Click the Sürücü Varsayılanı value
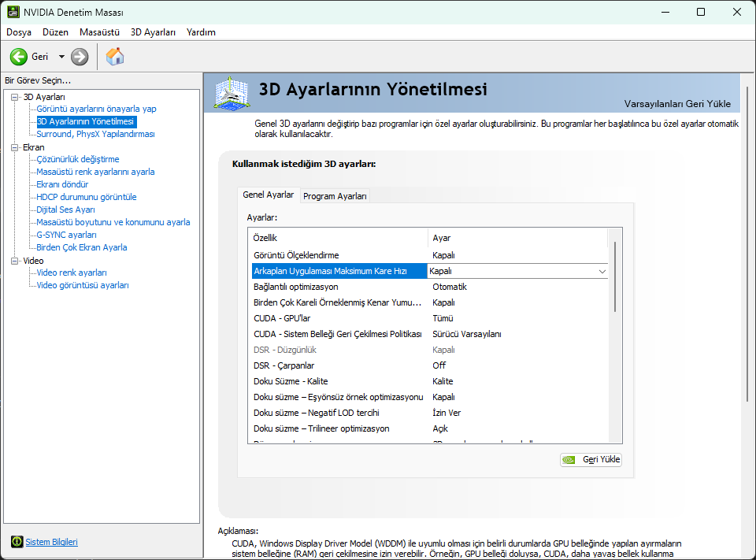The image size is (756, 560). click(467, 334)
